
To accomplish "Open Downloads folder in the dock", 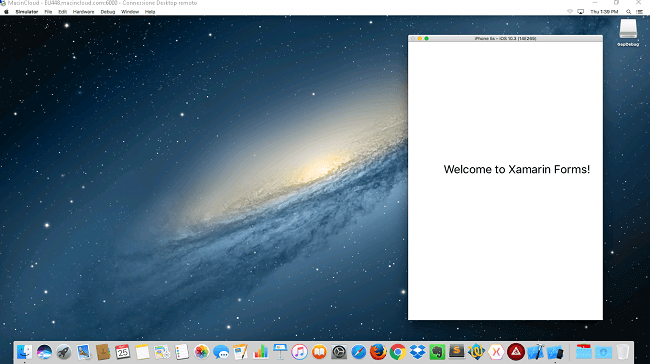I will pos(603,352).
